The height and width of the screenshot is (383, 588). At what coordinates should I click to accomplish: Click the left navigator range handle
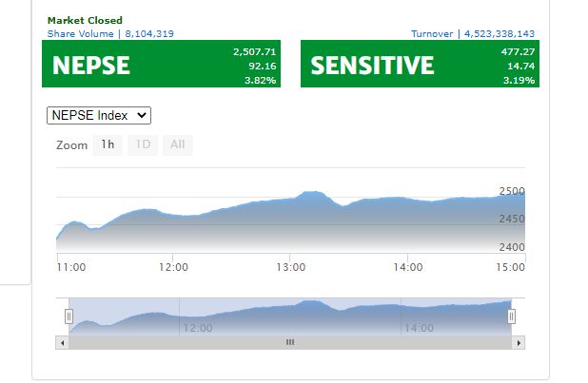[69, 316]
